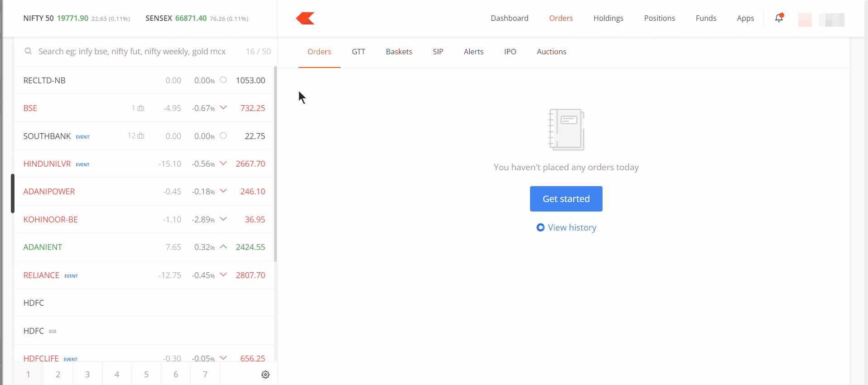Image resolution: width=868 pixels, height=385 pixels.
Task: Select RECLTD-NB in watchlist
Action: 144,80
